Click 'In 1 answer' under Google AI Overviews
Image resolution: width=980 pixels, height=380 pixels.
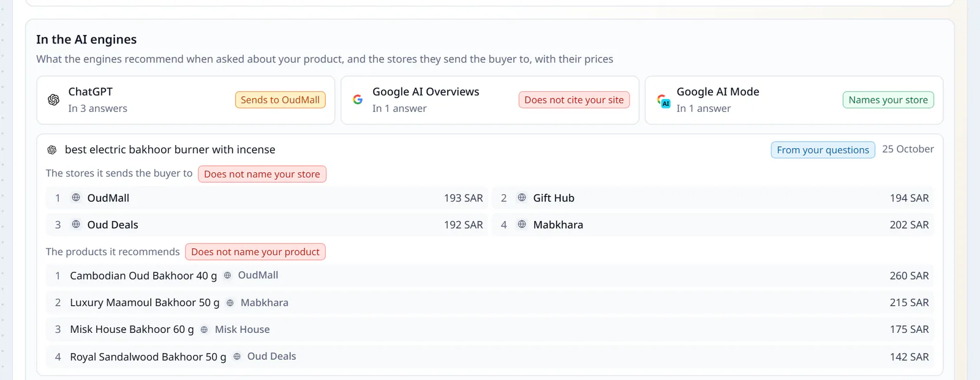coord(399,108)
